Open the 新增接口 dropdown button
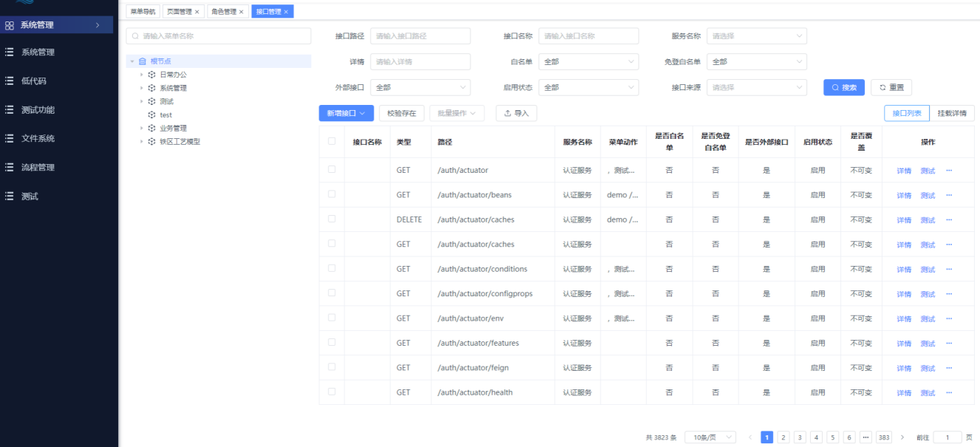 pos(346,113)
